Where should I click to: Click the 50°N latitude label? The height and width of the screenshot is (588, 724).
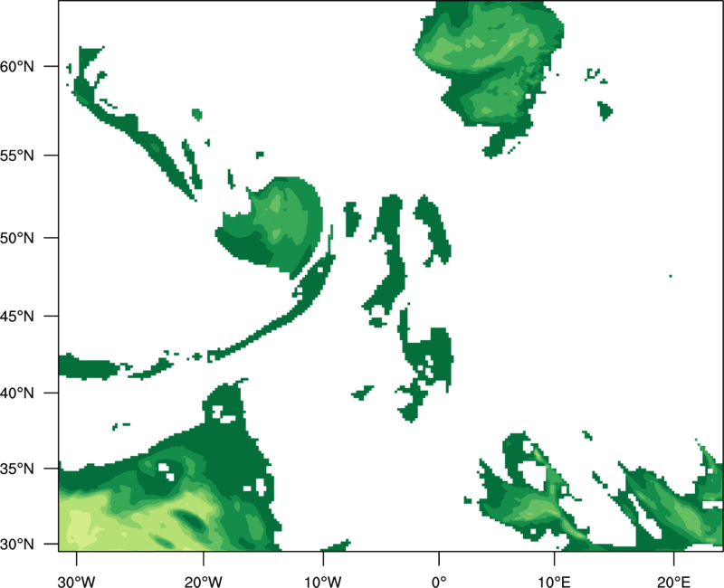[17, 238]
